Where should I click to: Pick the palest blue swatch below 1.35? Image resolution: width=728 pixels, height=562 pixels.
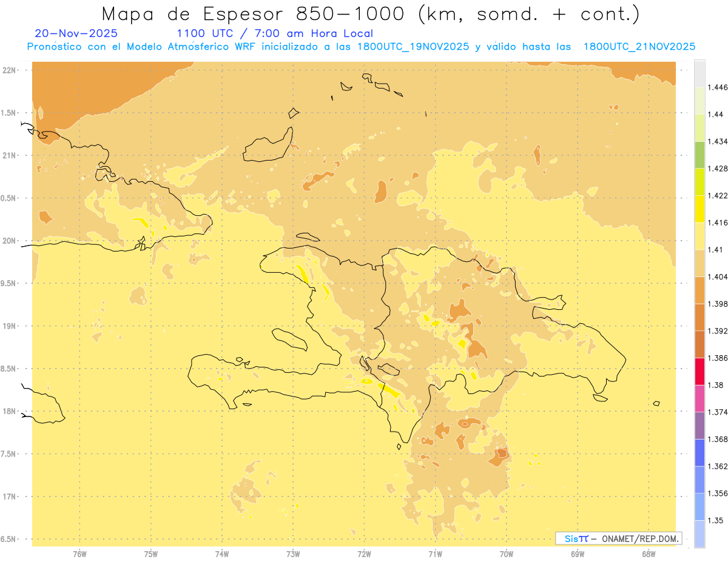(700, 534)
